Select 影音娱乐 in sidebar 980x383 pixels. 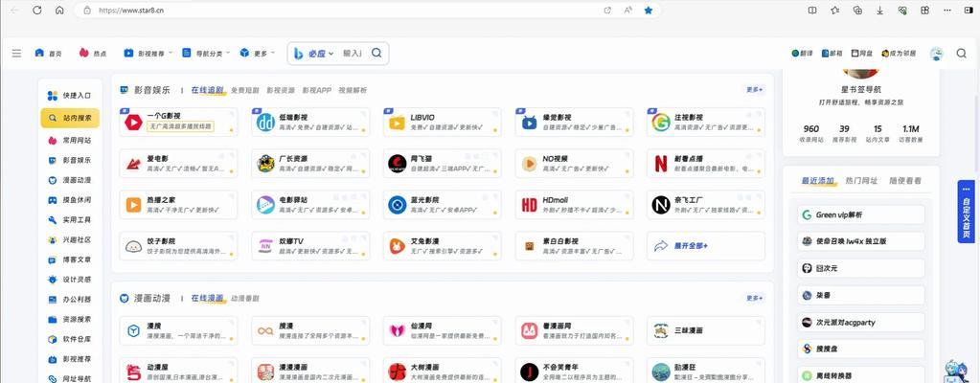point(69,160)
